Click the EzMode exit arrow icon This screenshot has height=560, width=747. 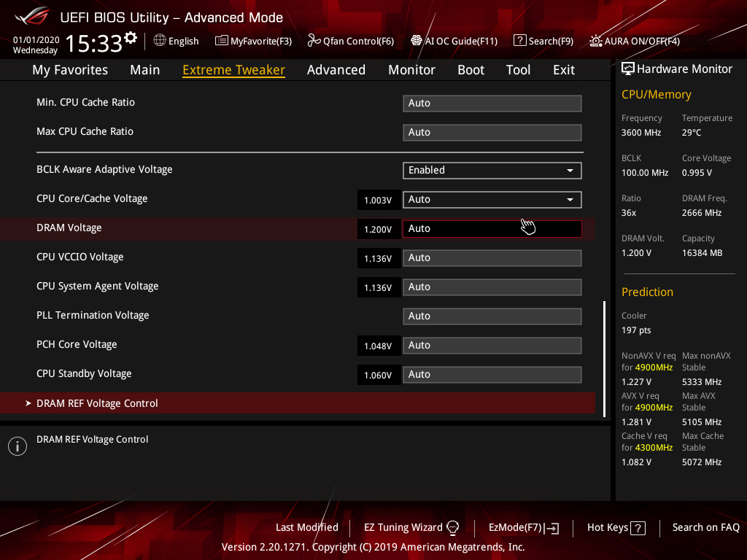[x=551, y=528]
